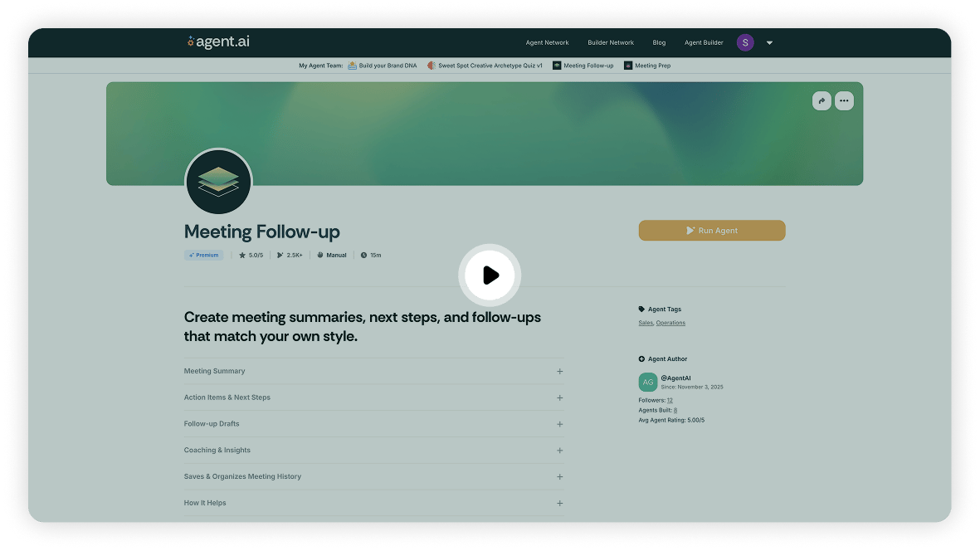Expand the Action Items & Next Steps section
The image size is (980, 551).
(x=559, y=397)
